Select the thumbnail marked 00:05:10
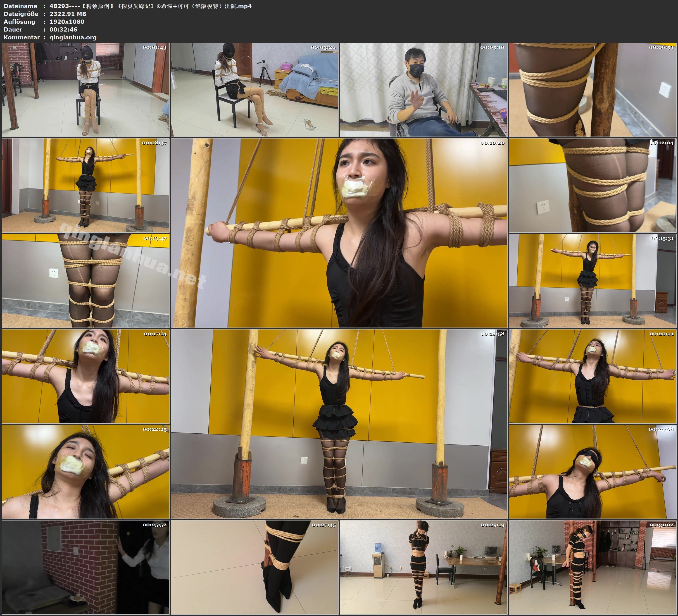This screenshot has width=678, height=616. click(x=424, y=90)
